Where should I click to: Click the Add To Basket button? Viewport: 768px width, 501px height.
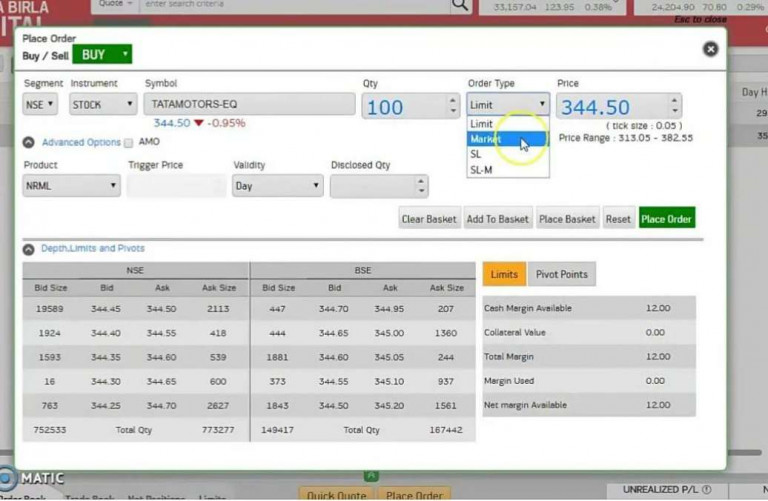tap(497, 219)
